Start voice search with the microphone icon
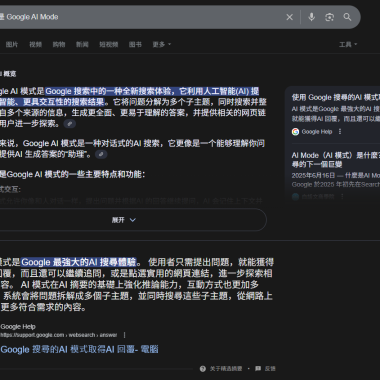The image size is (380, 380). click(311, 17)
